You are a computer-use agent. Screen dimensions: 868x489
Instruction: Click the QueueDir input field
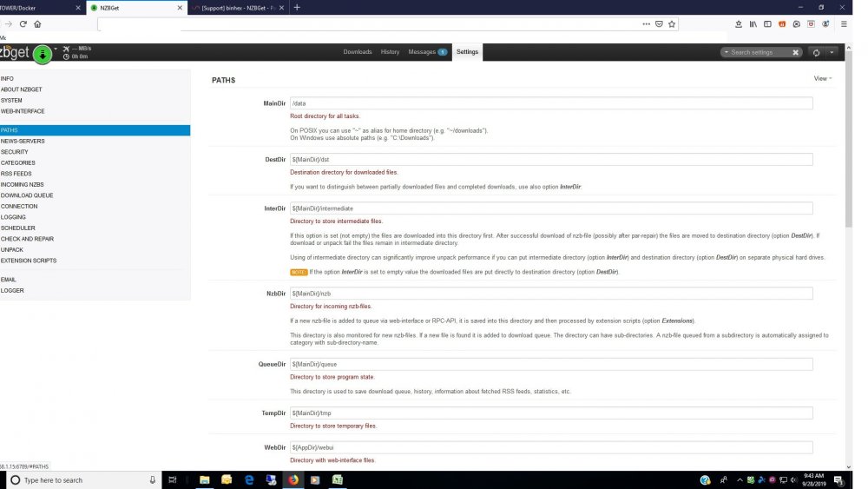tap(551, 365)
